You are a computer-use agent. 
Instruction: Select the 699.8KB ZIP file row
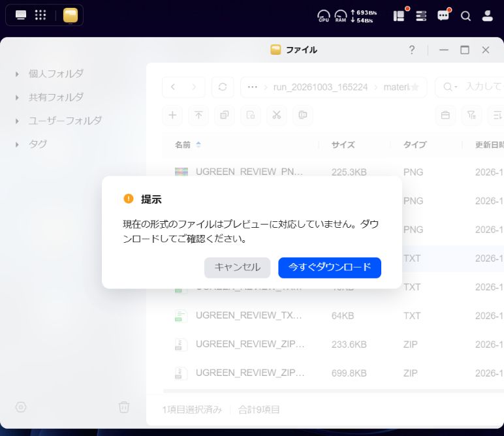(334, 373)
